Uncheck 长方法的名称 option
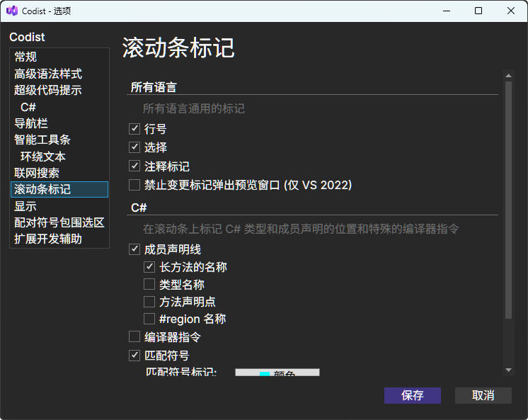This screenshot has height=420, width=528. (149, 267)
